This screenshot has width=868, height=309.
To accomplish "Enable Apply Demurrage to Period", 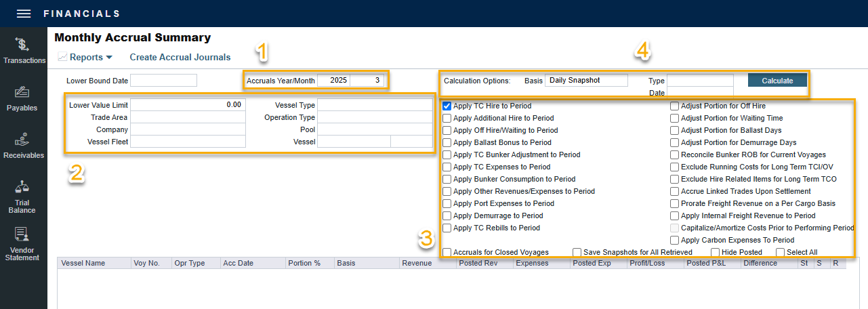I will (x=447, y=216).
